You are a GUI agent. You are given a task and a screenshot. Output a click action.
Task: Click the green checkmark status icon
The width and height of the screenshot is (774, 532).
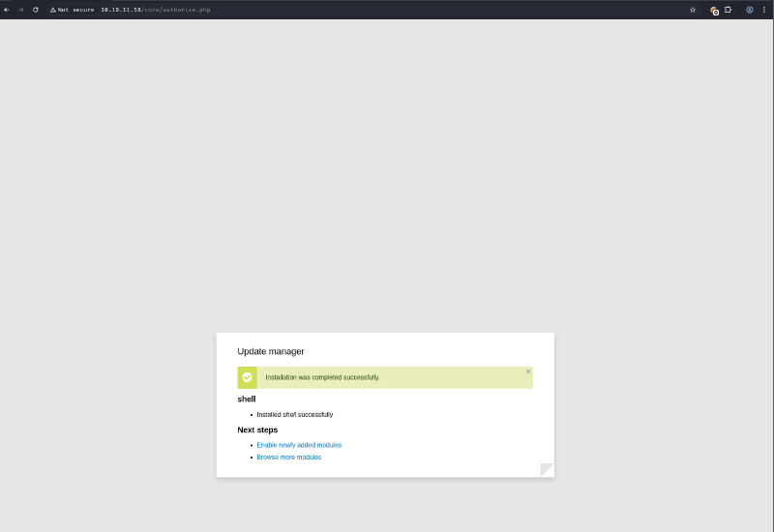[247, 377]
